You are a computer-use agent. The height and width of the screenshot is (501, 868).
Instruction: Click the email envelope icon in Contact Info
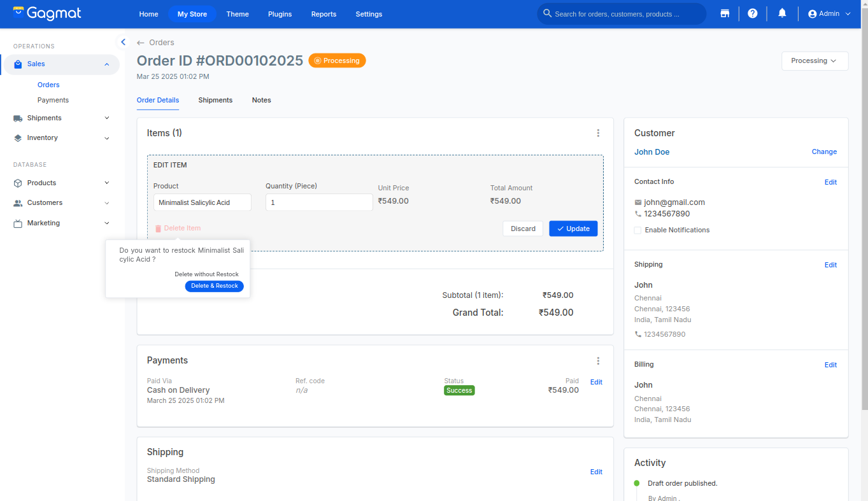tap(638, 202)
